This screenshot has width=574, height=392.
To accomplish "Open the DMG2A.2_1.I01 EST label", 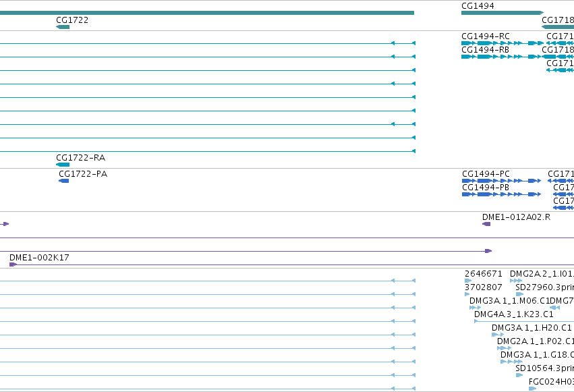I will point(542,274).
